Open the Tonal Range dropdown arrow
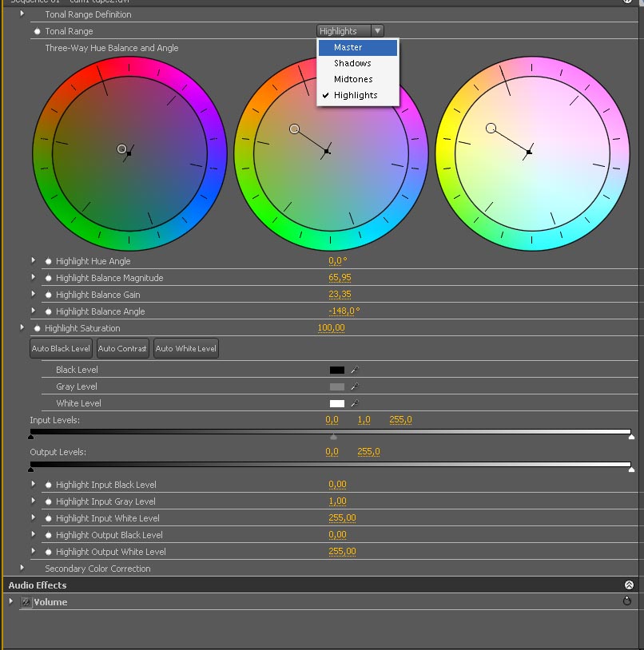 pos(377,31)
